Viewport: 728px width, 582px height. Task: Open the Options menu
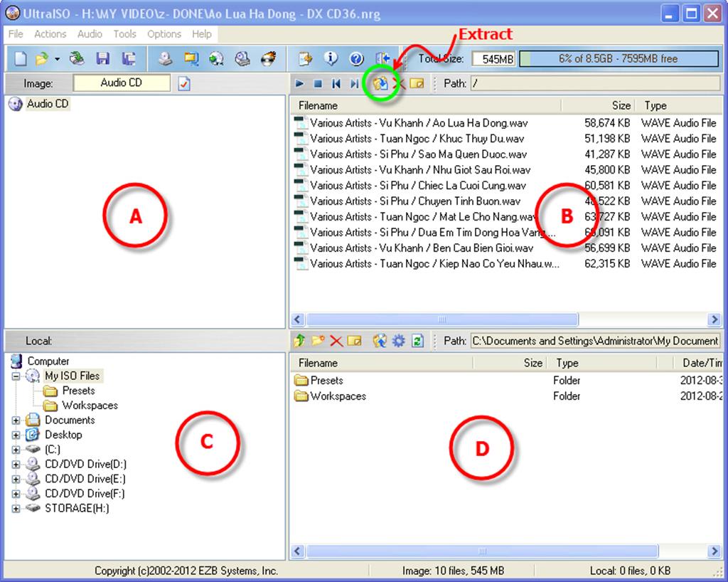[164, 34]
